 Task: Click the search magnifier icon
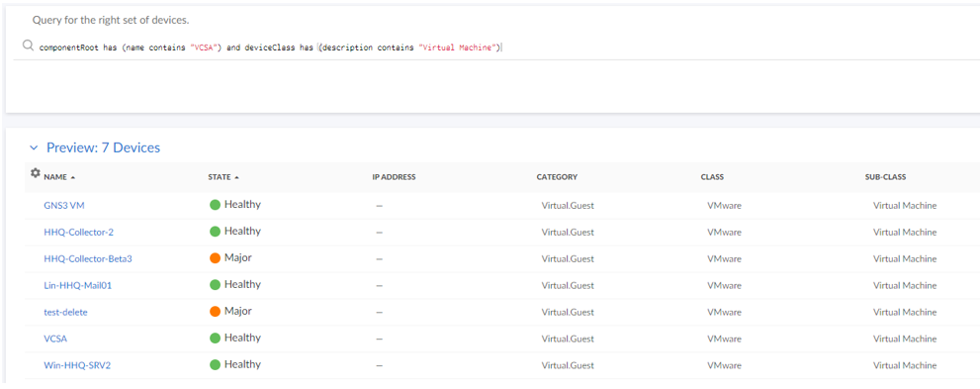pos(28,46)
